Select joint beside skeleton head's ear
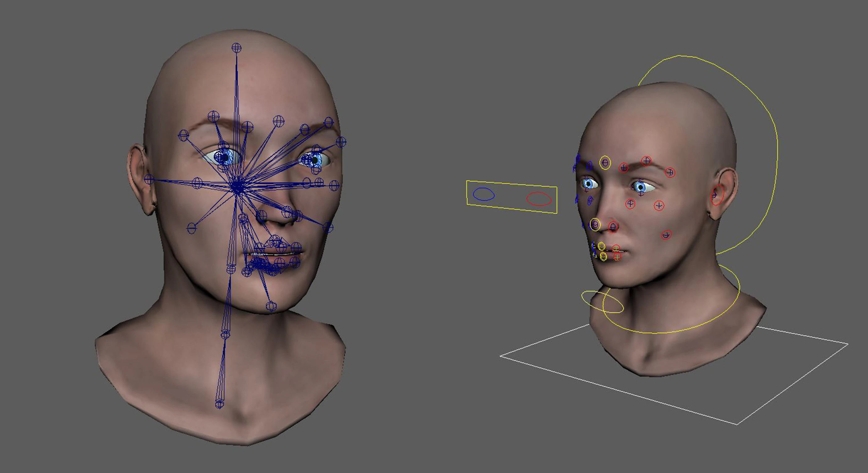This screenshot has height=473, width=868. point(149,179)
